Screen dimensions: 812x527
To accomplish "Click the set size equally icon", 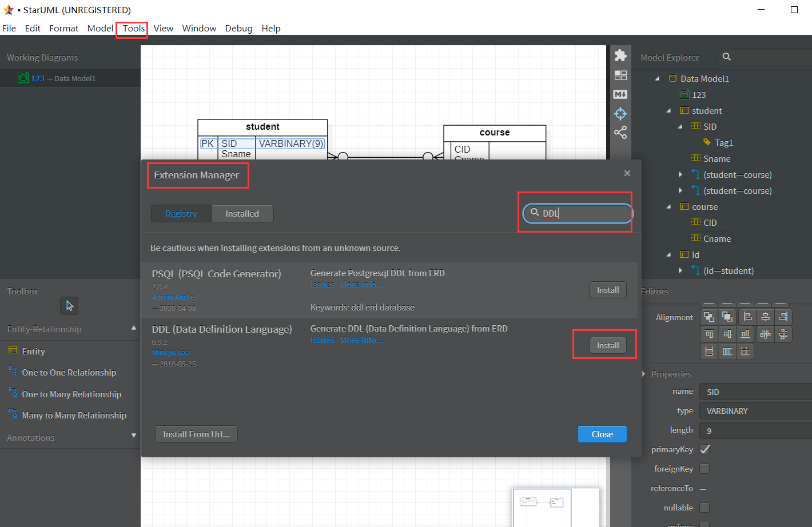I will click(x=745, y=351).
